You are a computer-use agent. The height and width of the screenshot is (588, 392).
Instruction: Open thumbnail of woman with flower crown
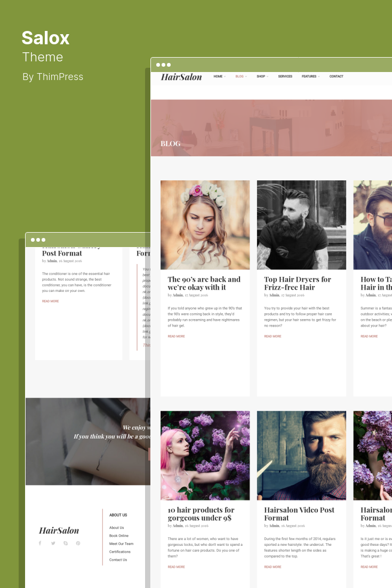click(205, 225)
